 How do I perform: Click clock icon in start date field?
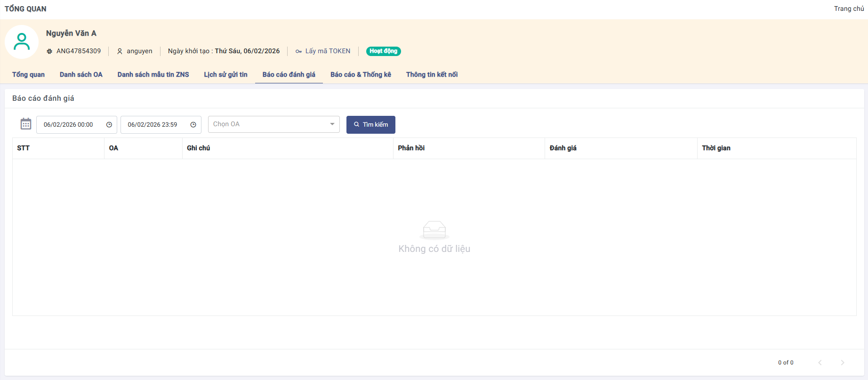click(109, 125)
